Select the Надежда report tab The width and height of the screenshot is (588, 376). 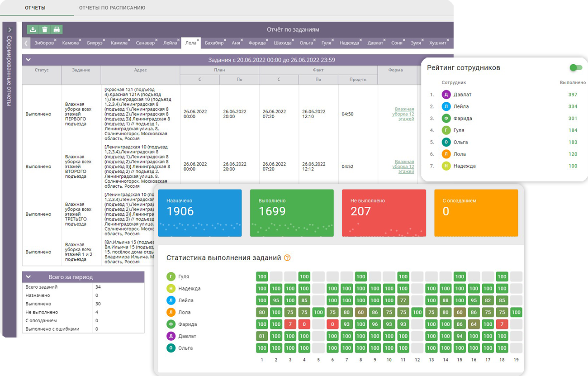[x=349, y=43]
